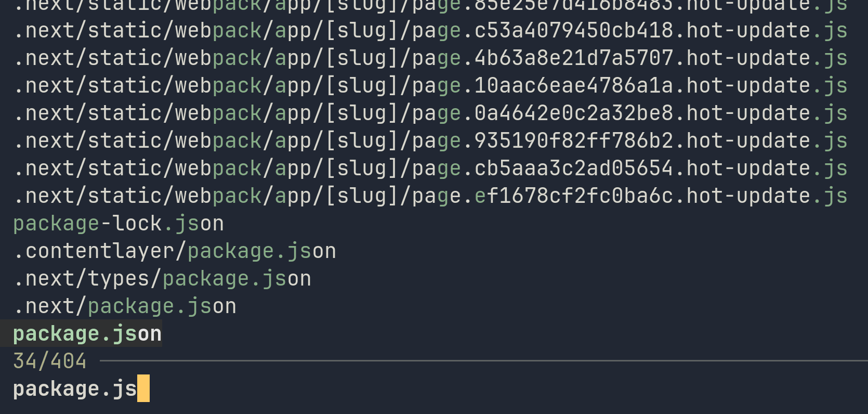The height and width of the screenshot is (414, 868).
Task: Select the .contentlayer/package.json match
Action: [x=175, y=251]
